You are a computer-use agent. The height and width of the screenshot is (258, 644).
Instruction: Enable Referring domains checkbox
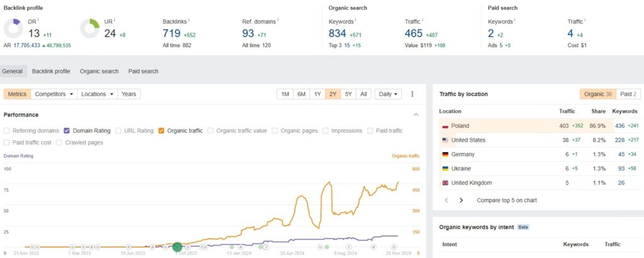click(x=6, y=131)
